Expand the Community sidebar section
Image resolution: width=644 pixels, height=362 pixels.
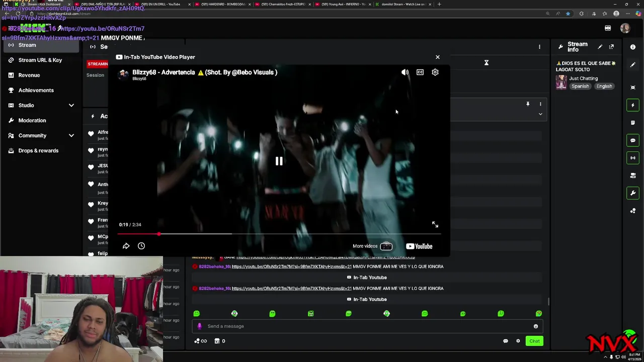(x=40, y=136)
